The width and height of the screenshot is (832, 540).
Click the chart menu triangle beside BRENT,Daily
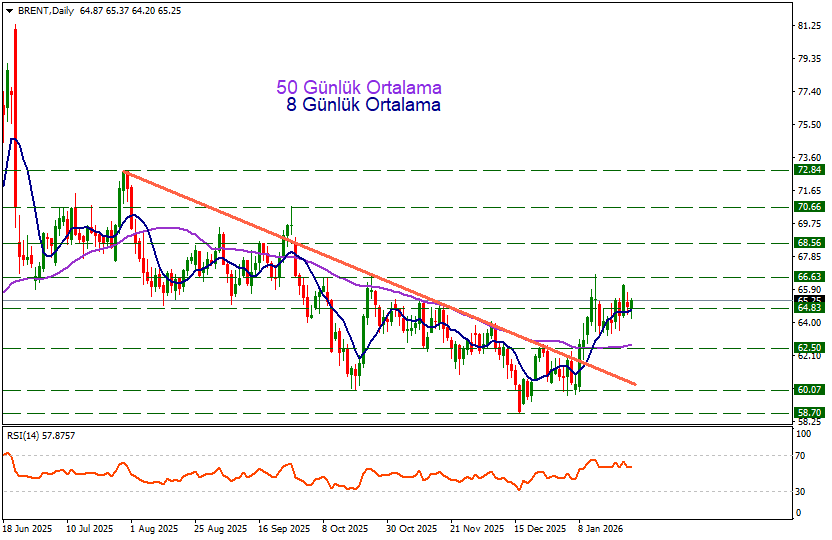(9, 9)
